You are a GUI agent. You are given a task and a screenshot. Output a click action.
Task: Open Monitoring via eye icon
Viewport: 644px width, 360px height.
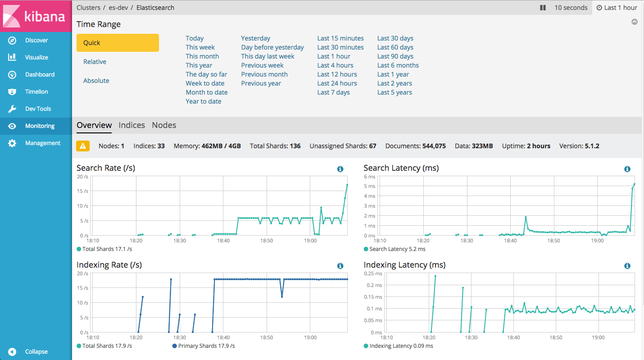[12, 126]
